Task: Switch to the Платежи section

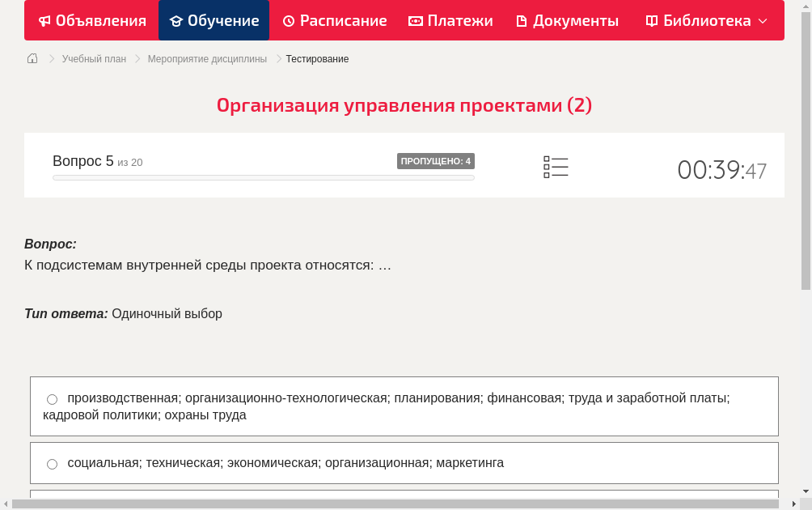Action: pyautogui.click(x=450, y=20)
